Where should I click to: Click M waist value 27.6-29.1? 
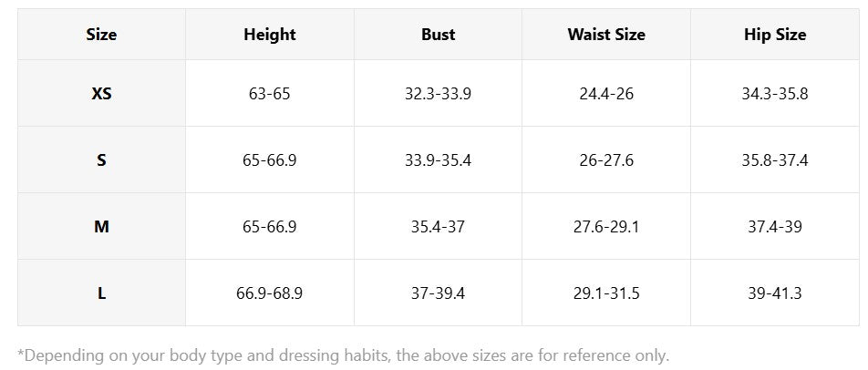(606, 226)
